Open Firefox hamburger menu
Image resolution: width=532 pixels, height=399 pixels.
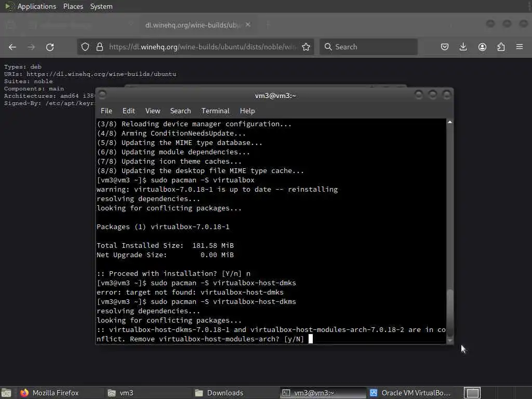click(520, 47)
